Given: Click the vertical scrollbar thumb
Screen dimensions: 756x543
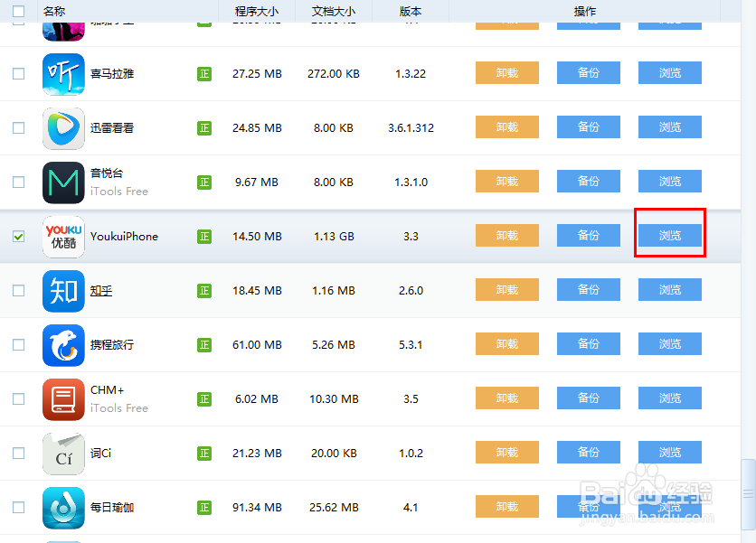Looking at the screenshot, I should click(x=748, y=494).
